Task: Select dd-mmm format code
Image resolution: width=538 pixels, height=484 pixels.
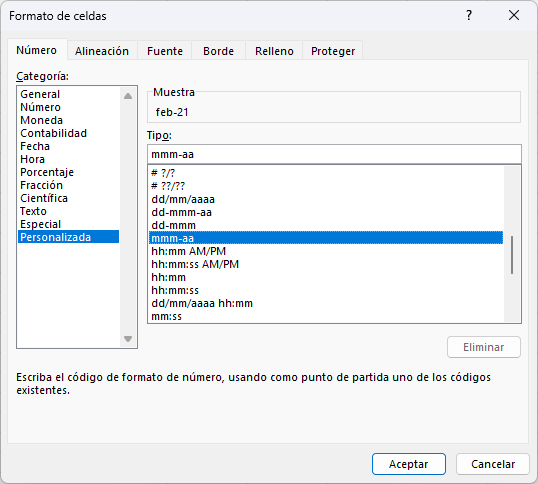Action: pyautogui.click(x=326, y=225)
